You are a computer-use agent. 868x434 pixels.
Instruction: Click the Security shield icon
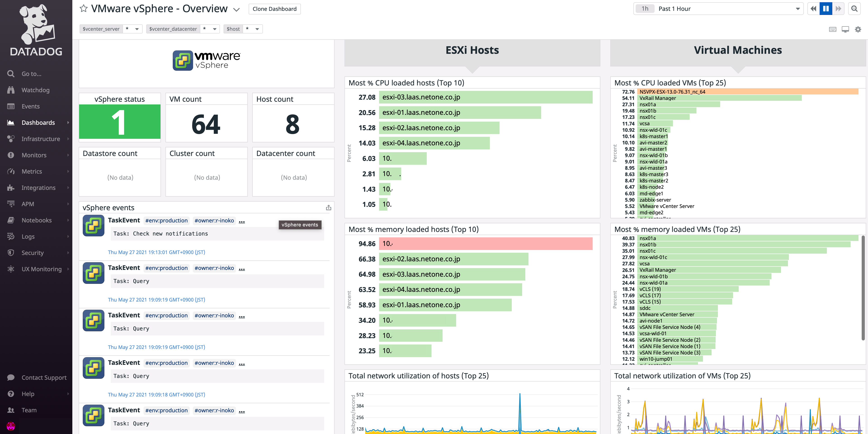[x=11, y=253]
